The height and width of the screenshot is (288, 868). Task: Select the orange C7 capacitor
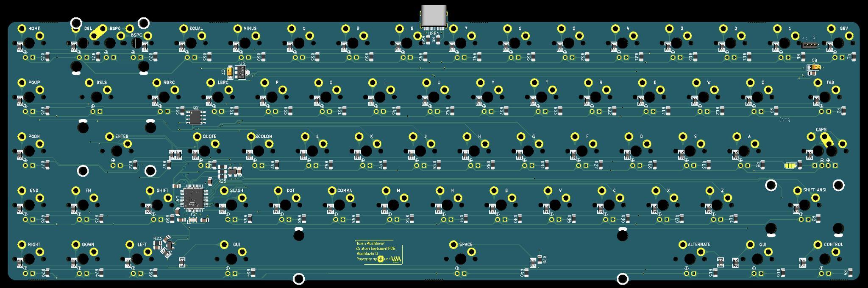point(229,73)
